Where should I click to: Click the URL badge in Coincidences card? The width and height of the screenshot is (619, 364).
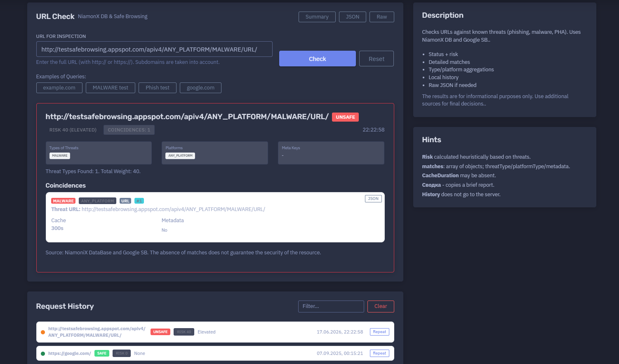[x=125, y=201]
